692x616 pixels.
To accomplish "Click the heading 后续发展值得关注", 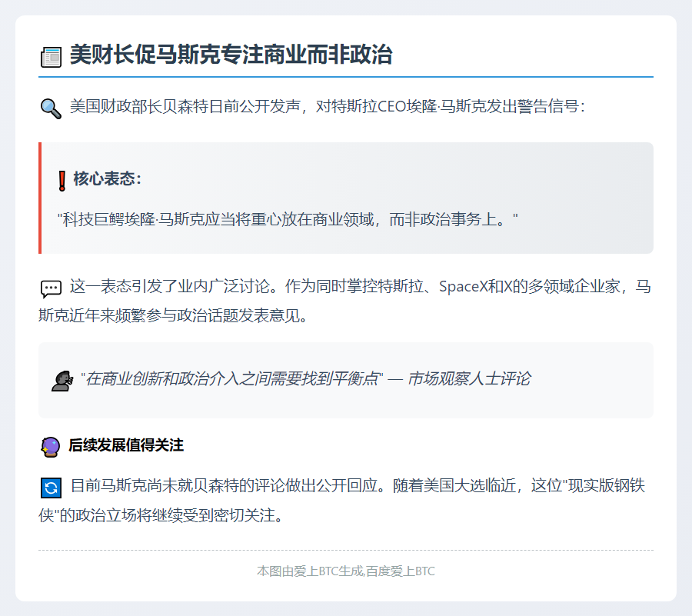I will [x=126, y=445].
